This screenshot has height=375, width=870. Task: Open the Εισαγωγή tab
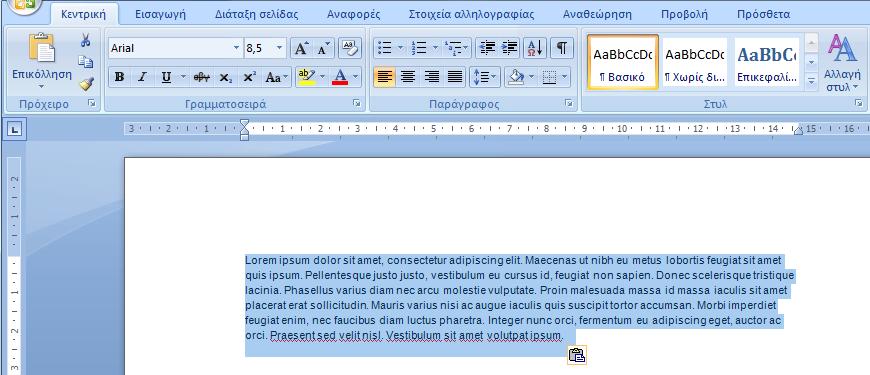161,14
